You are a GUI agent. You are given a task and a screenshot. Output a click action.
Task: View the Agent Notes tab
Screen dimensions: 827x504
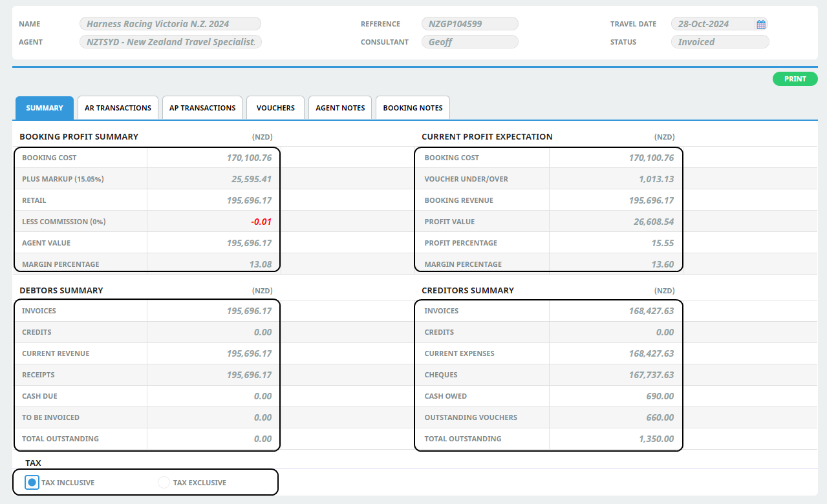click(x=340, y=108)
